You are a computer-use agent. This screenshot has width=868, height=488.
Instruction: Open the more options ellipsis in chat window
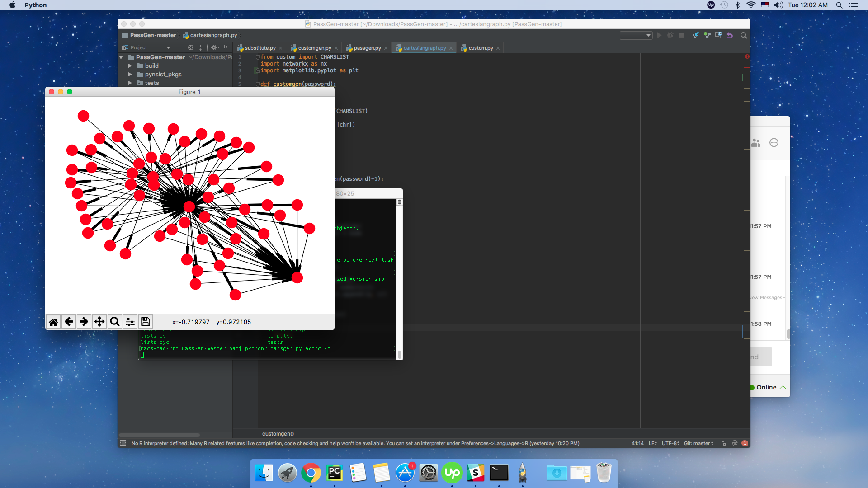tap(774, 143)
